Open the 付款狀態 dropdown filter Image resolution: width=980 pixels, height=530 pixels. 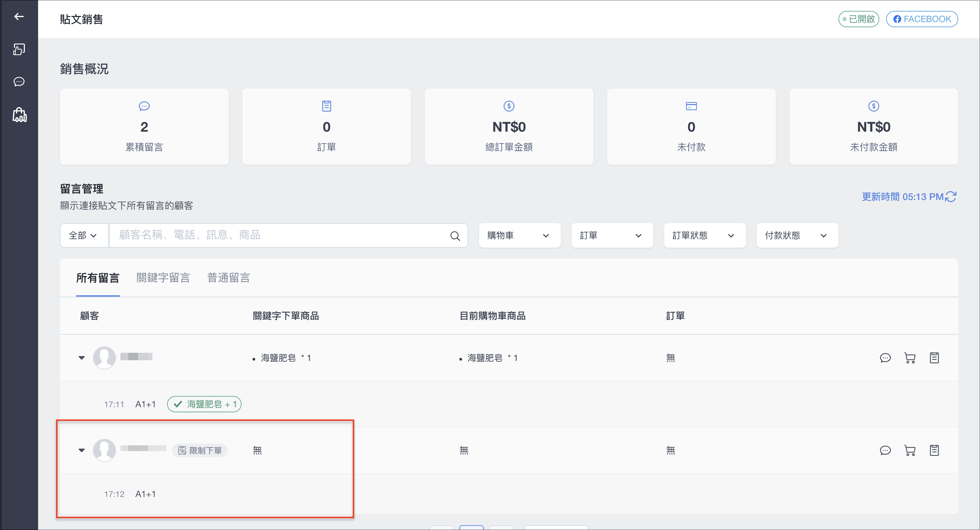797,235
